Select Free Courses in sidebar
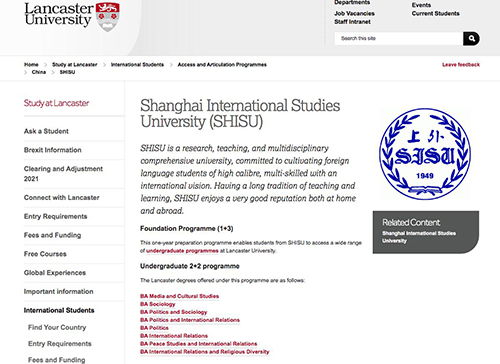 pyautogui.click(x=45, y=254)
